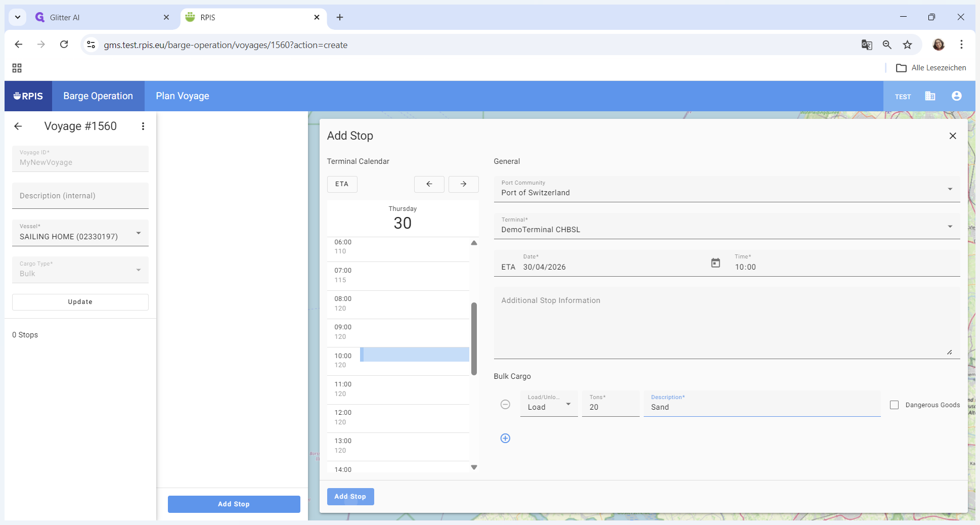980x525 pixels.
Task: Go to next day in Terminal Calendar
Action: 463,184
